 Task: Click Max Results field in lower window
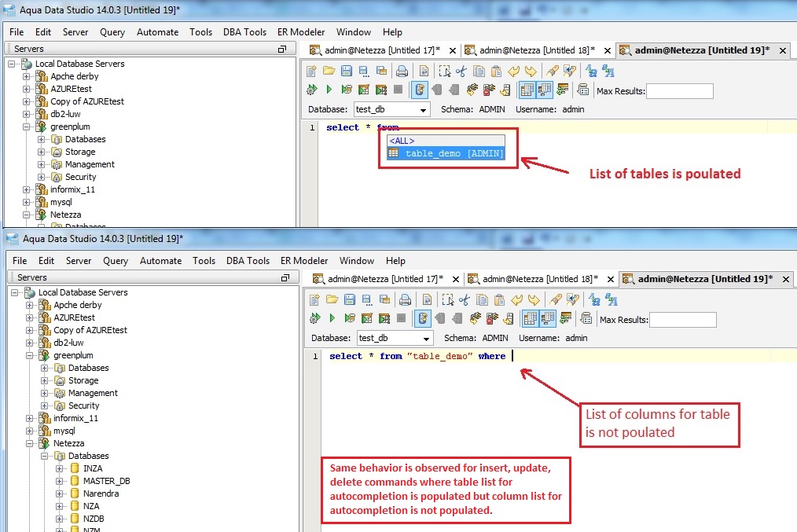click(682, 320)
